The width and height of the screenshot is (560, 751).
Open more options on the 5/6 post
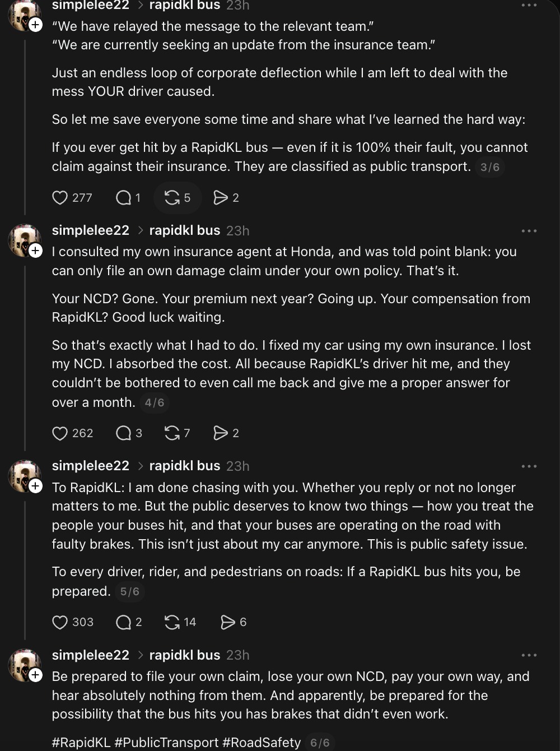click(529, 466)
